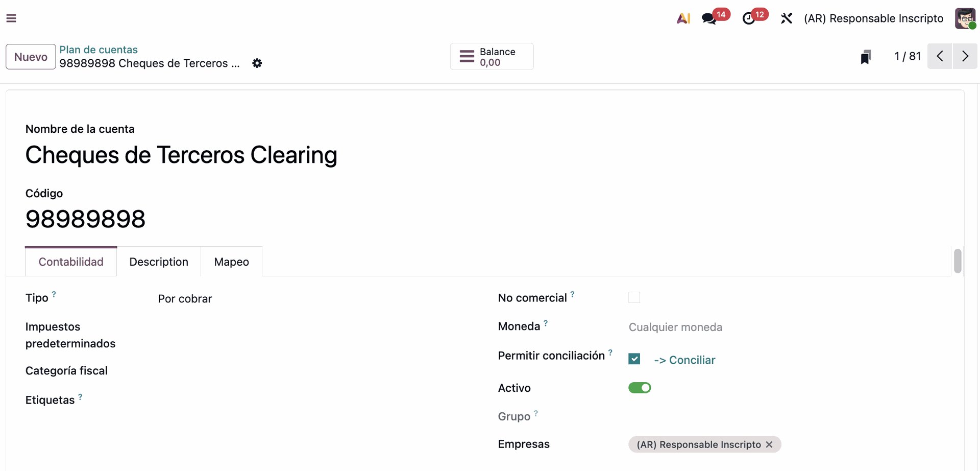Open the conversations chat icon
This screenshot has width=980, height=471.
(709, 18)
